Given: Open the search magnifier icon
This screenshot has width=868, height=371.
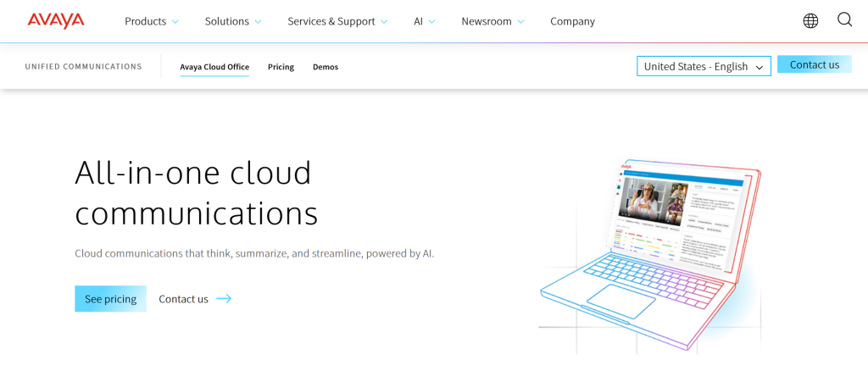Looking at the screenshot, I should point(844,20).
